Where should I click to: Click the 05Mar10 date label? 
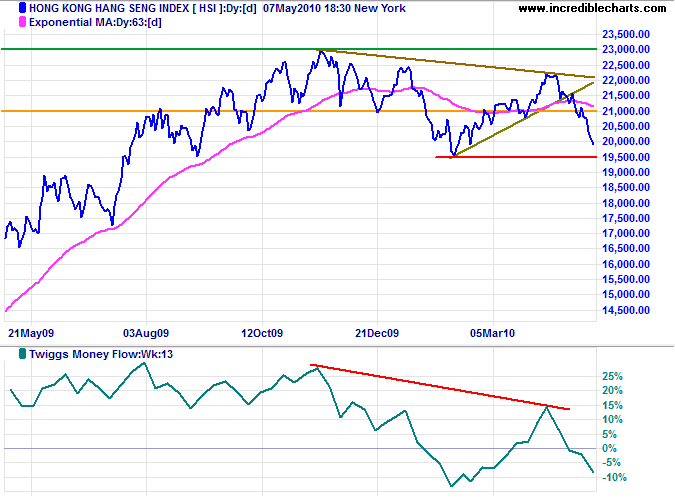point(492,333)
